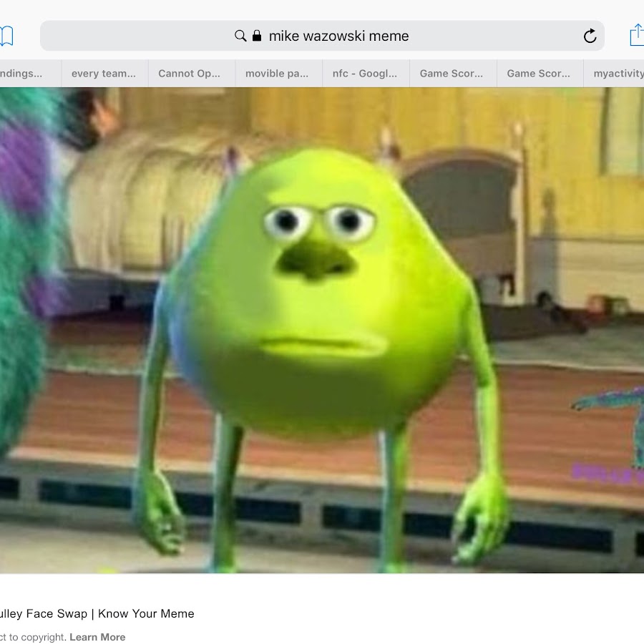644x644 pixels.
Task: Click the copyright 'Learn More' link
Action: click(97, 637)
